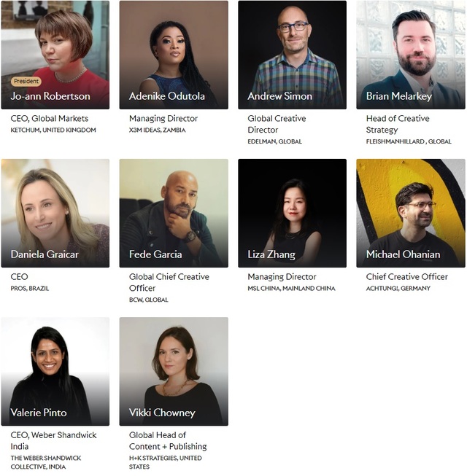Screen dimensions: 467x476
Task: Open Vikki Chowney's profile photo
Action: [174, 372]
